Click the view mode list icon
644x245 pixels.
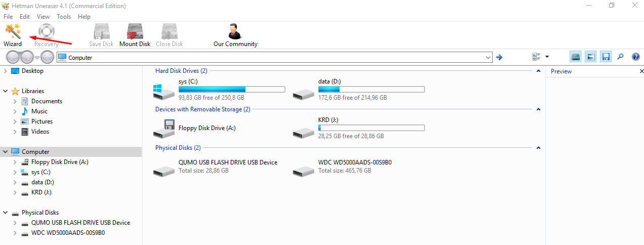point(537,57)
